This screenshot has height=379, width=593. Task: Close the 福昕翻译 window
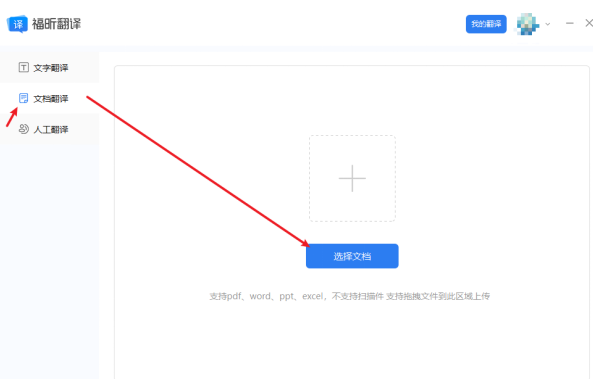point(589,23)
